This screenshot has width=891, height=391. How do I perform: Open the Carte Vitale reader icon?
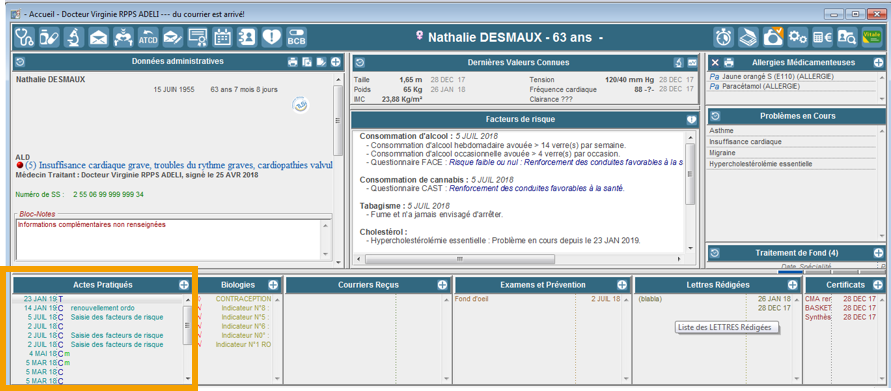(x=872, y=37)
